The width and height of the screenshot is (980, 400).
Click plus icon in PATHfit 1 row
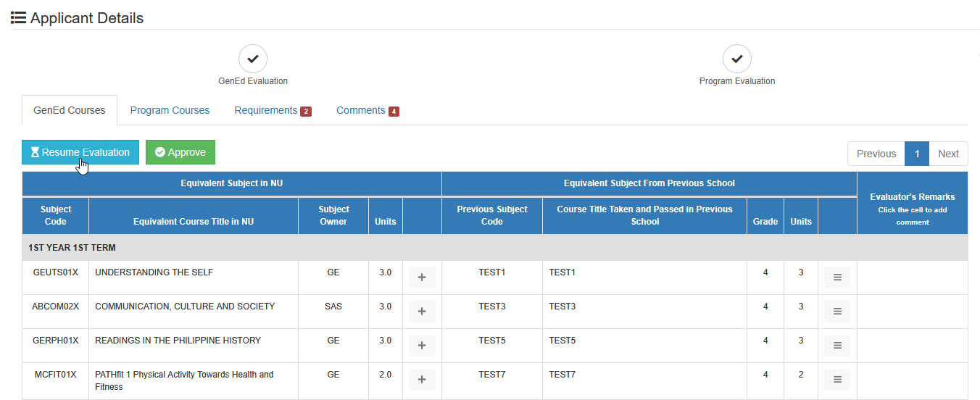click(422, 380)
